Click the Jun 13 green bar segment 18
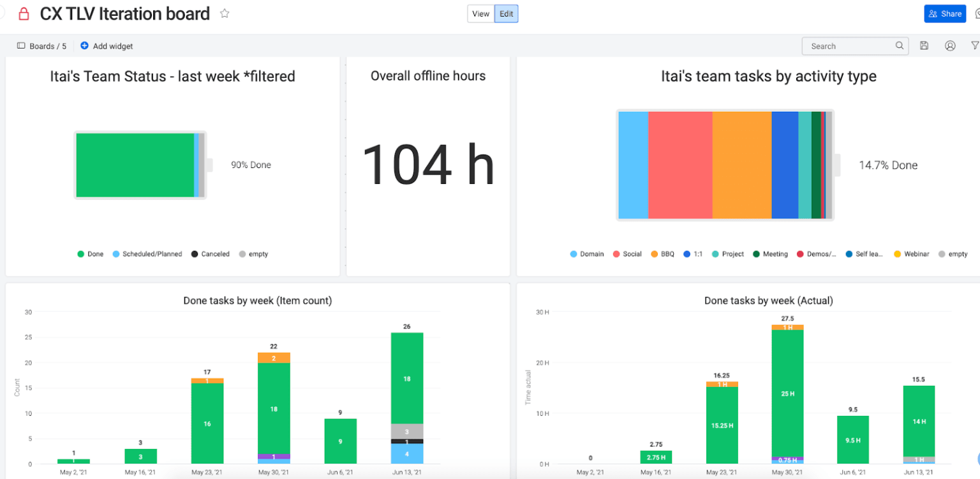The width and height of the screenshot is (980, 479). click(407, 378)
